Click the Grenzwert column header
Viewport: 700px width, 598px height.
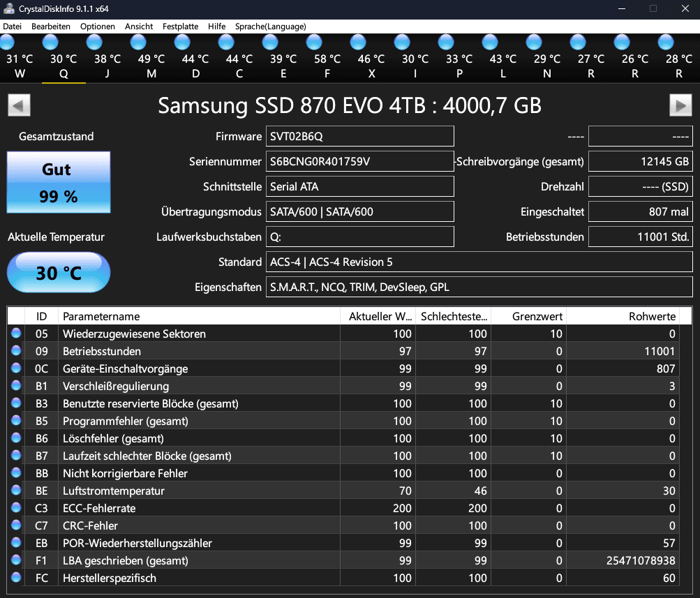(528, 316)
